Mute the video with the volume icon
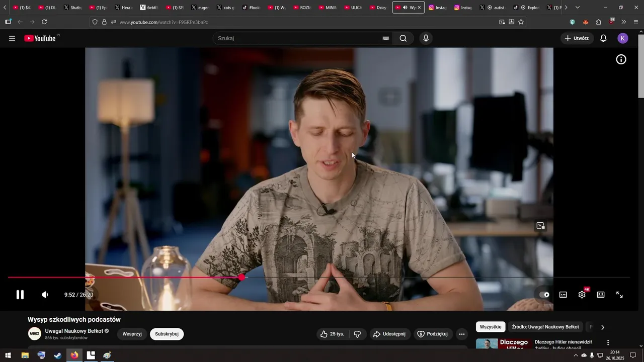Image resolution: width=644 pixels, height=362 pixels. [45, 295]
